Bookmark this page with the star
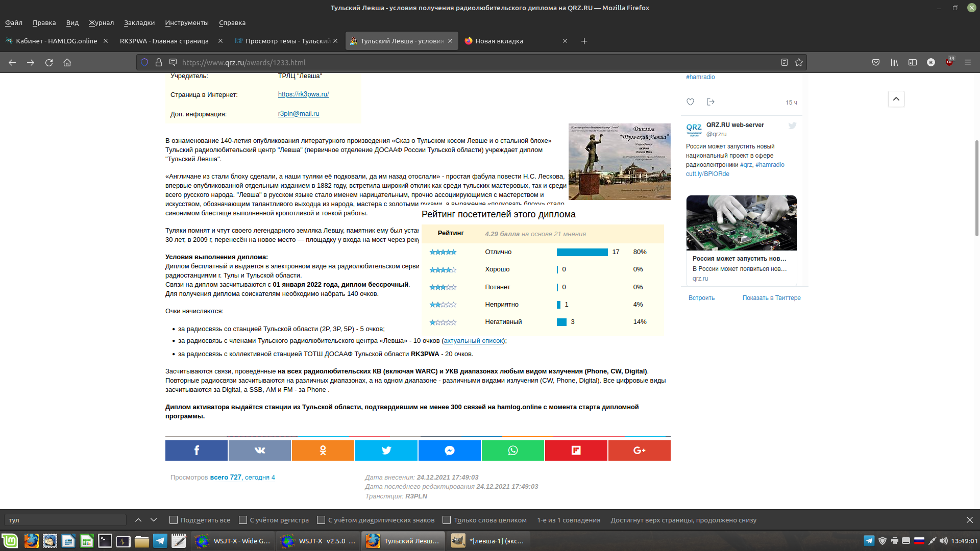Image resolution: width=980 pixels, height=551 pixels. (799, 62)
